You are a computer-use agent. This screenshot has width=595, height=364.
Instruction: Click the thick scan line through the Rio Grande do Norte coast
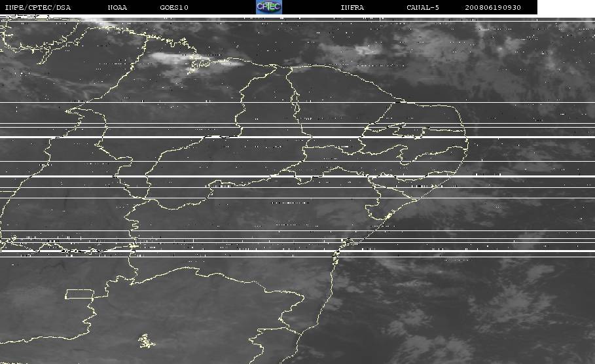point(297,137)
